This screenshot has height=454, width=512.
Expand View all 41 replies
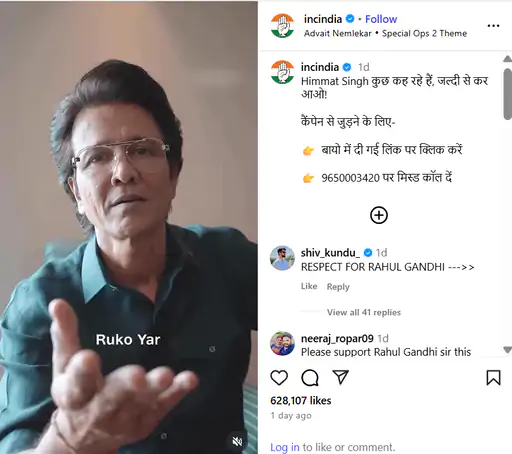click(364, 312)
